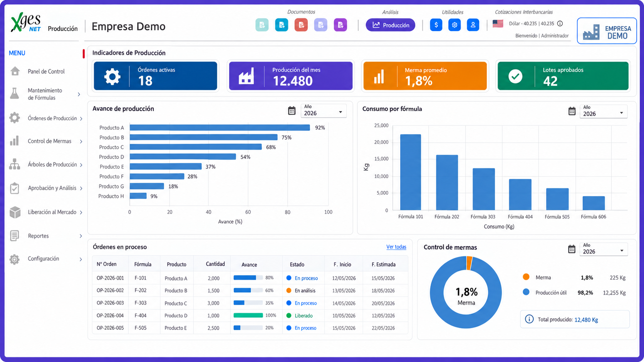Viewport: 644px width, 362px height.
Task: Click calendar icon in Consumo por fórmula
Action: point(572,111)
